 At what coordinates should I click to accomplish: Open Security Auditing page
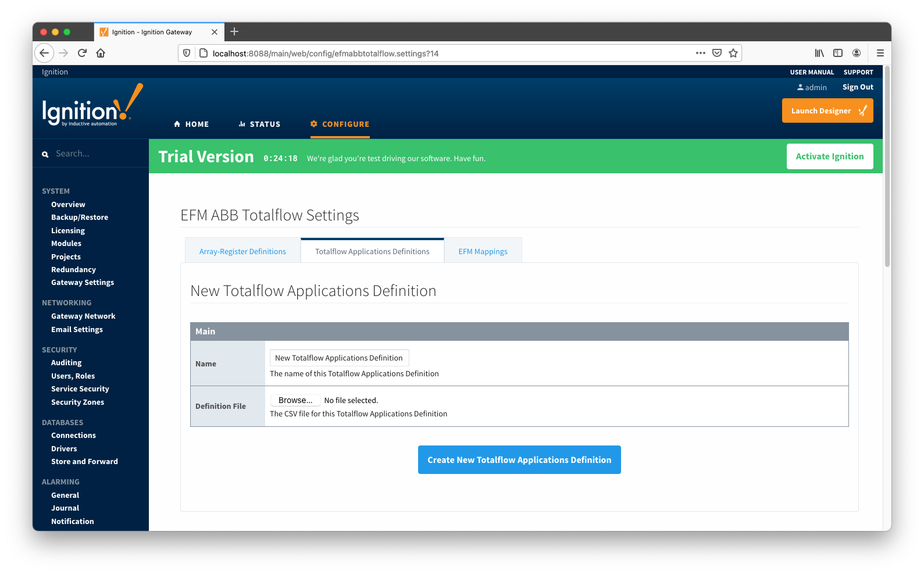(x=66, y=363)
